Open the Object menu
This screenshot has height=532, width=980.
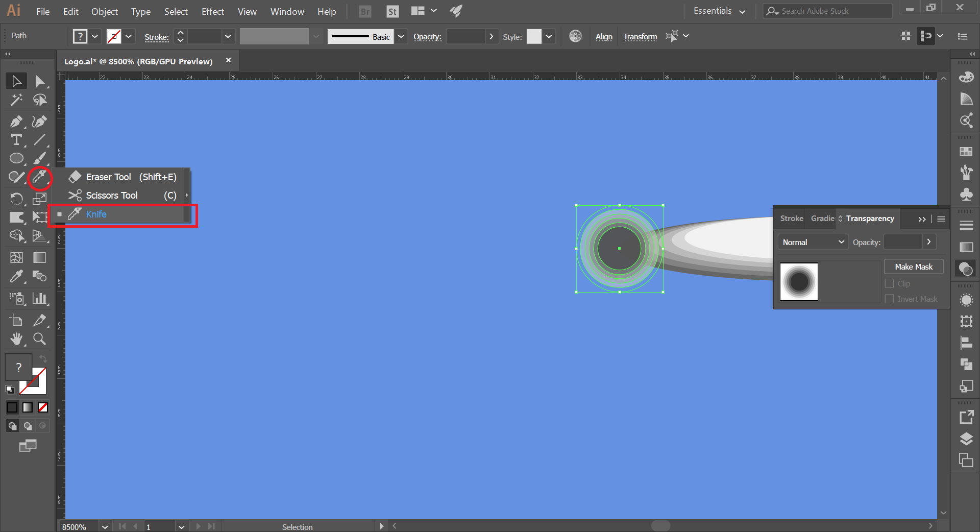click(x=105, y=11)
